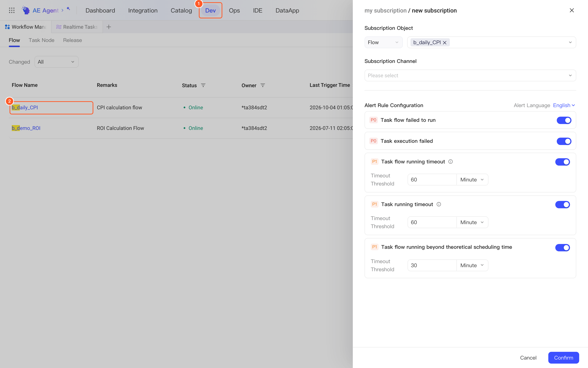Viewport: 588px width, 368px height.
Task: Open Minute unit dropdown for scheduling time rule
Action: pyautogui.click(x=472, y=265)
